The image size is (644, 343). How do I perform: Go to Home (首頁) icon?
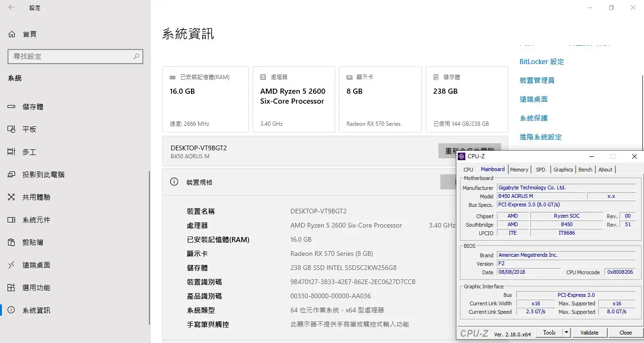pos(12,34)
